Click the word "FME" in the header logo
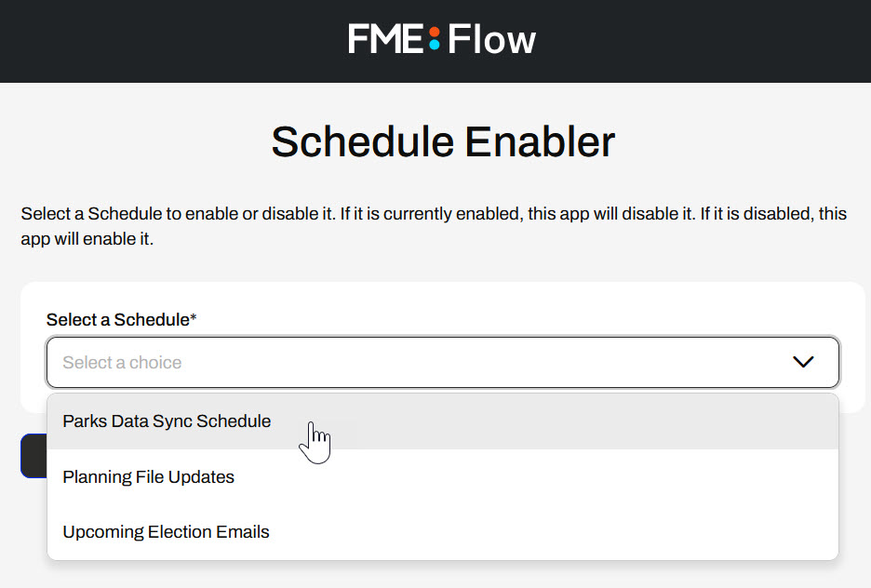This screenshot has width=871, height=588. [x=384, y=40]
